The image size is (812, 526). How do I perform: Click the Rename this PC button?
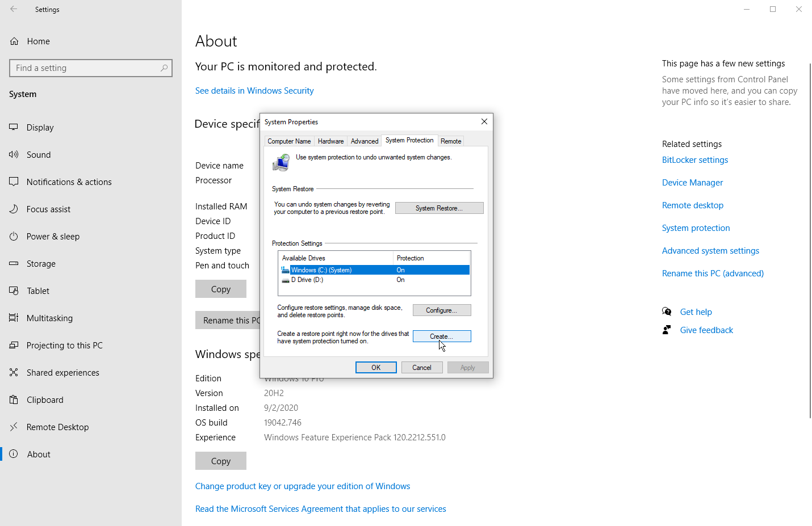(228, 320)
